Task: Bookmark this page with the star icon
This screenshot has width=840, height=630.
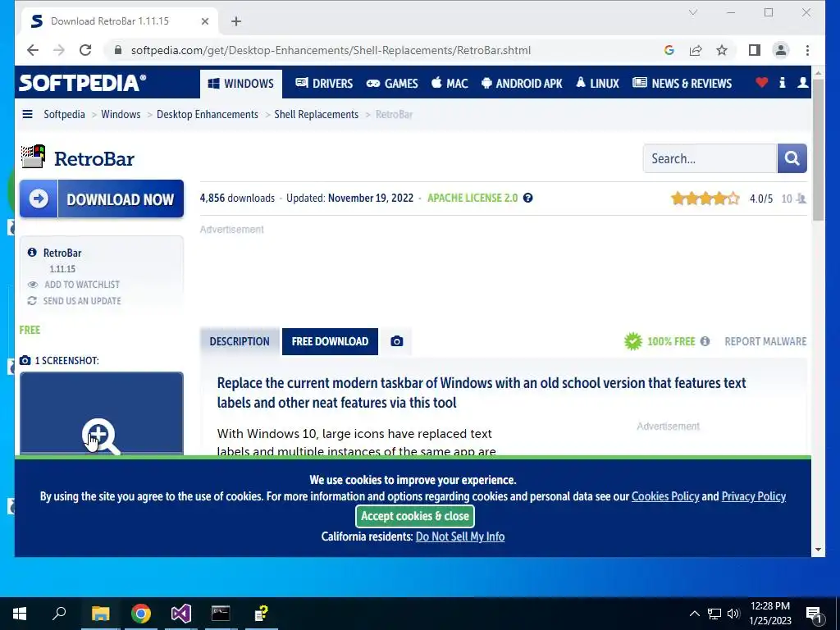Action: 722,50
